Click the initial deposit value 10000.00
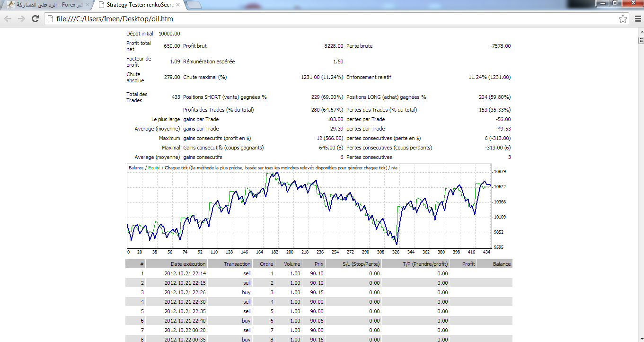The width and height of the screenshot is (644, 342). [169, 34]
